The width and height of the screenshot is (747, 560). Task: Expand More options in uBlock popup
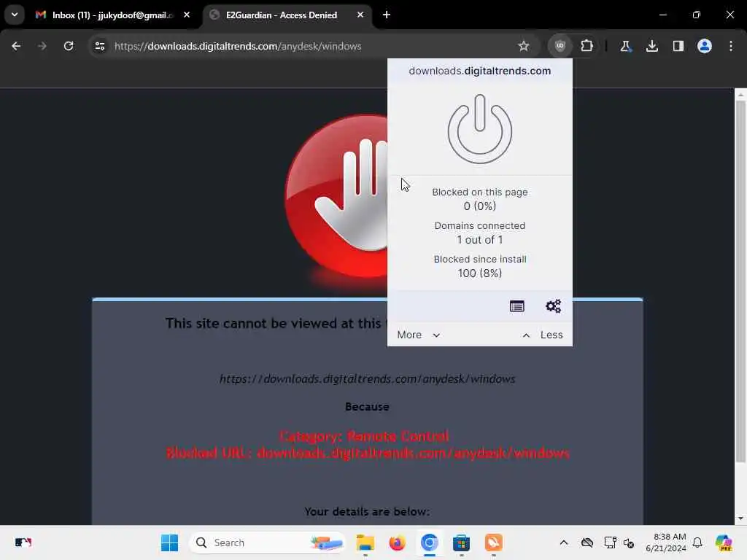(418, 335)
